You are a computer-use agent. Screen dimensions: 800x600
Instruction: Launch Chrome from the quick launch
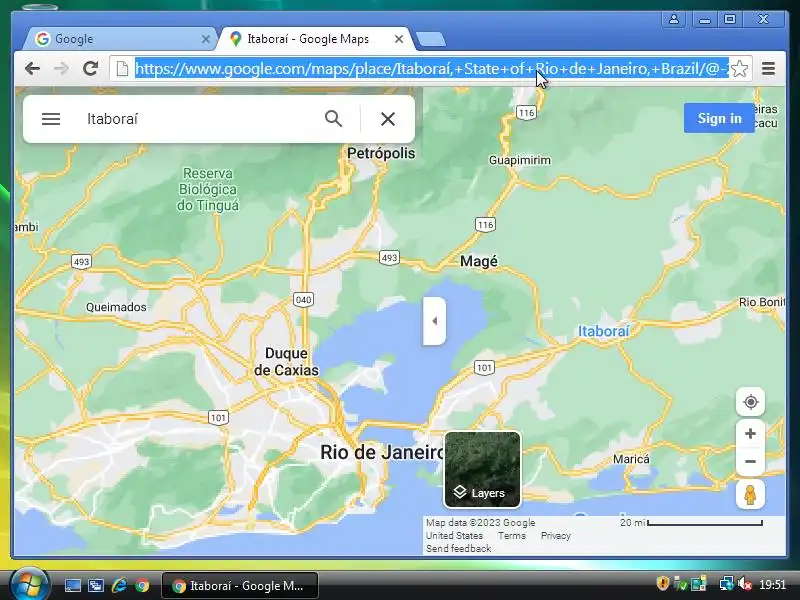[142, 585]
